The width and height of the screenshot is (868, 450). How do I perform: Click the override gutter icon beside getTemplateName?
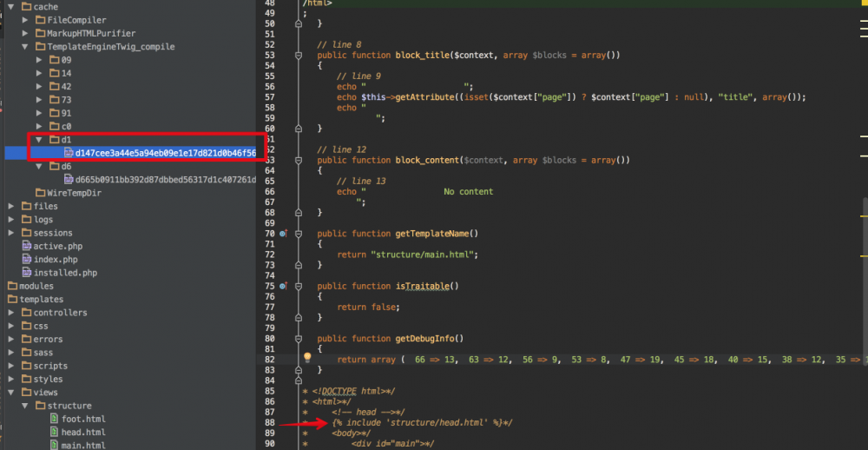coord(284,234)
